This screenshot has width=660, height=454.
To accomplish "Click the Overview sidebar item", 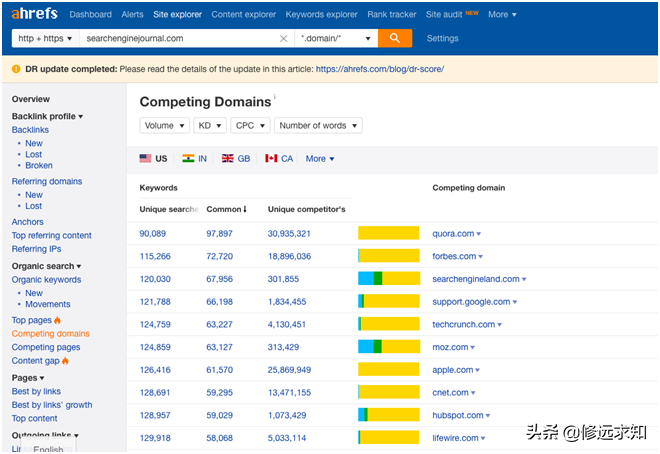I will pyautogui.click(x=31, y=99).
